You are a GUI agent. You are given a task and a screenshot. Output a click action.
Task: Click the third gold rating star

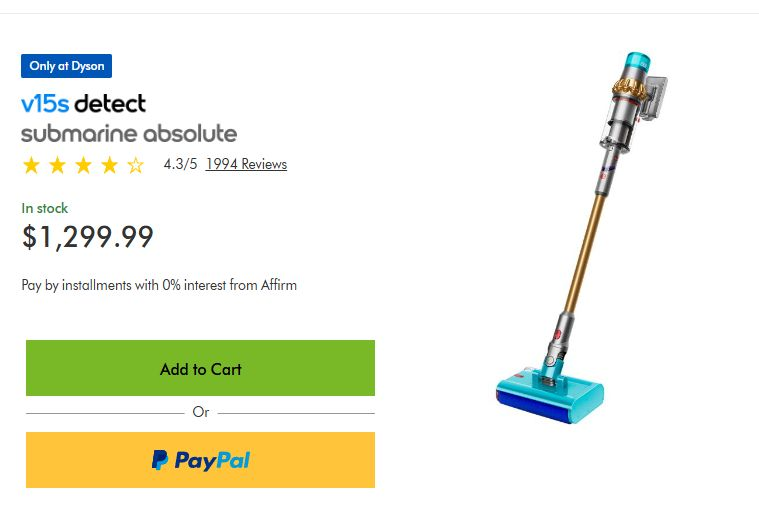coord(84,165)
